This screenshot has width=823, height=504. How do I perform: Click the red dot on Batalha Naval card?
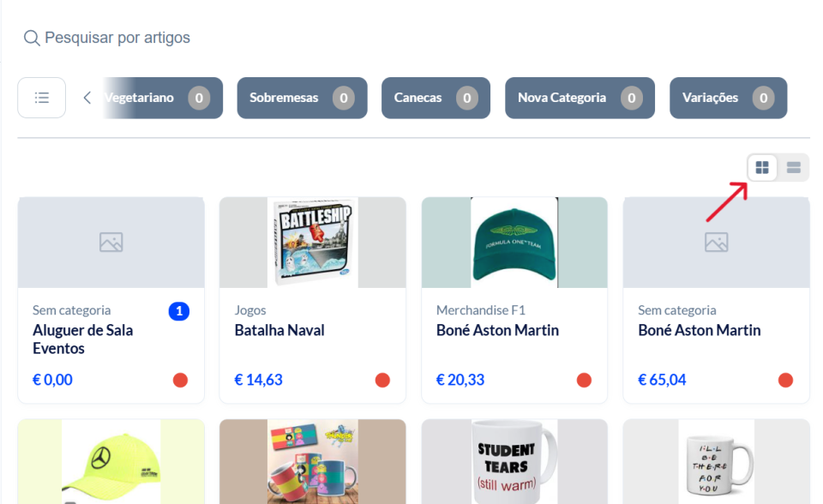[382, 380]
